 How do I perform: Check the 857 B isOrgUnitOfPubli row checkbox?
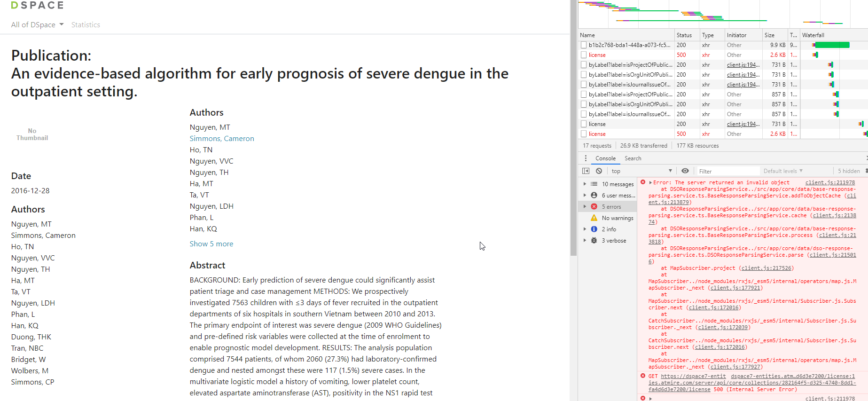click(584, 104)
